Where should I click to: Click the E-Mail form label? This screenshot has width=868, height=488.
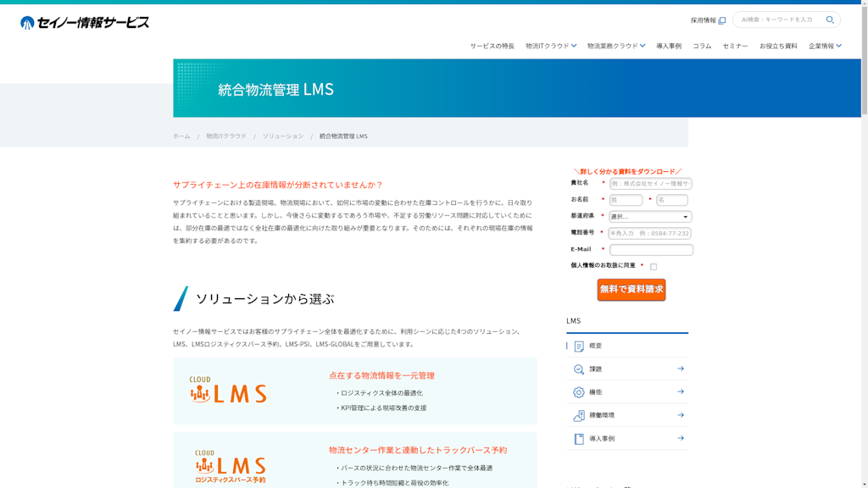pyautogui.click(x=581, y=249)
